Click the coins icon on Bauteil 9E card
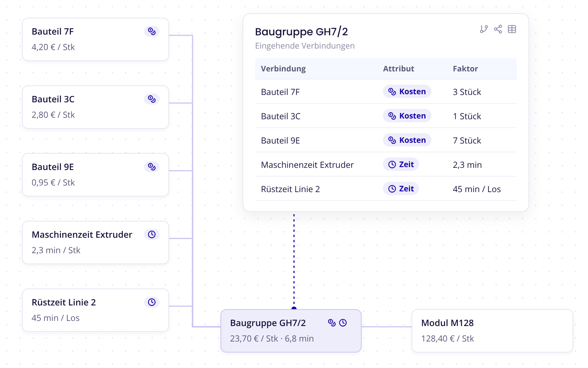 152,167
